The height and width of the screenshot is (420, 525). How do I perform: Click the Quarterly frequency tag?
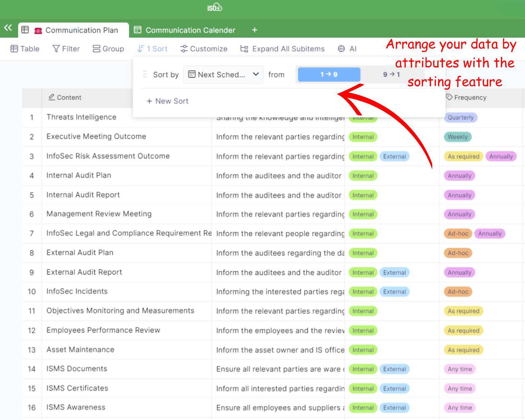pyautogui.click(x=460, y=118)
